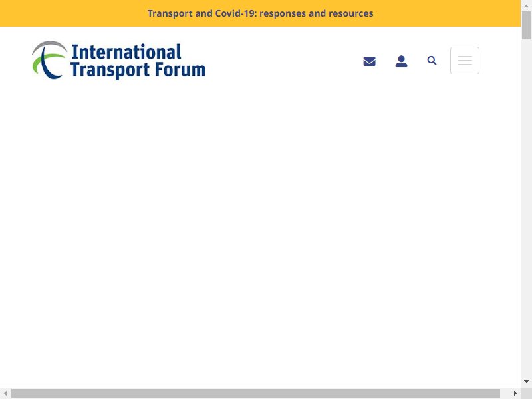Image resolution: width=532 pixels, height=399 pixels.
Task: Click the vertical scrollbar down arrow
Action: pyautogui.click(x=526, y=382)
